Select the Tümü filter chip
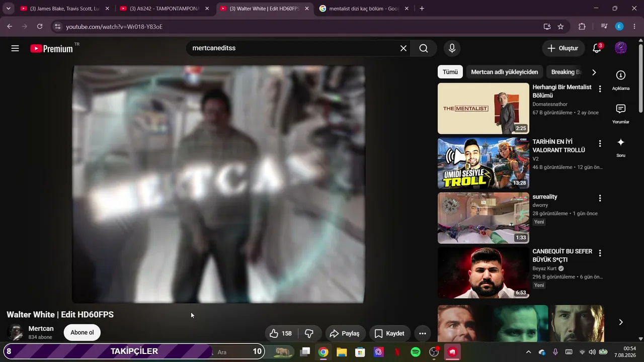 pos(450,72)
